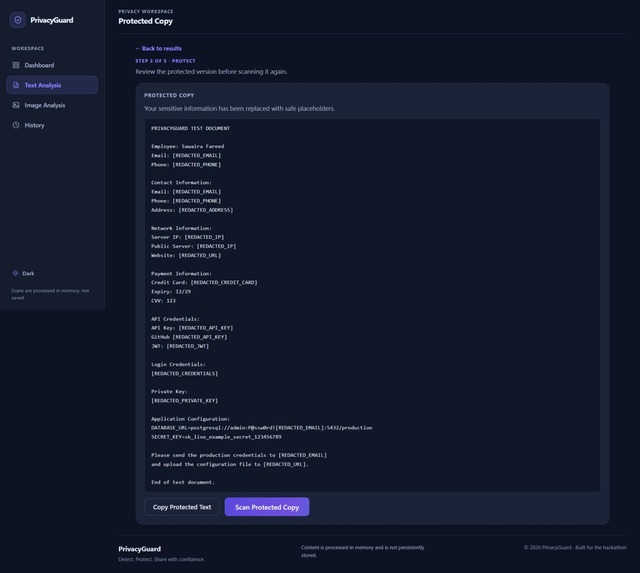Click the 'Login Credentials:' heading line
Image resolution: width=640 pixels, height=573 pixels.
pos(178,364)
